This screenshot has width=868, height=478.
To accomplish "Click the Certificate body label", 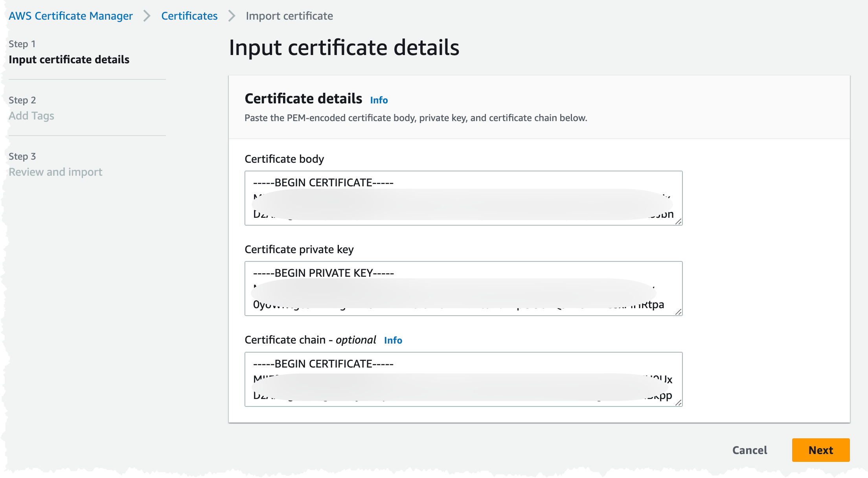I will (284, 159).
